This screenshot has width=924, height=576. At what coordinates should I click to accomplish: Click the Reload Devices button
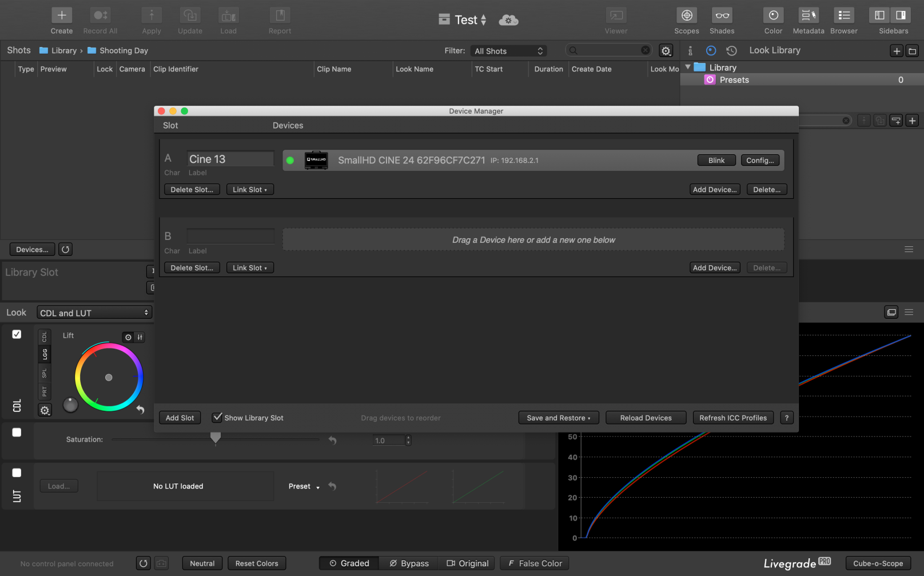click(x=646, y=418)
